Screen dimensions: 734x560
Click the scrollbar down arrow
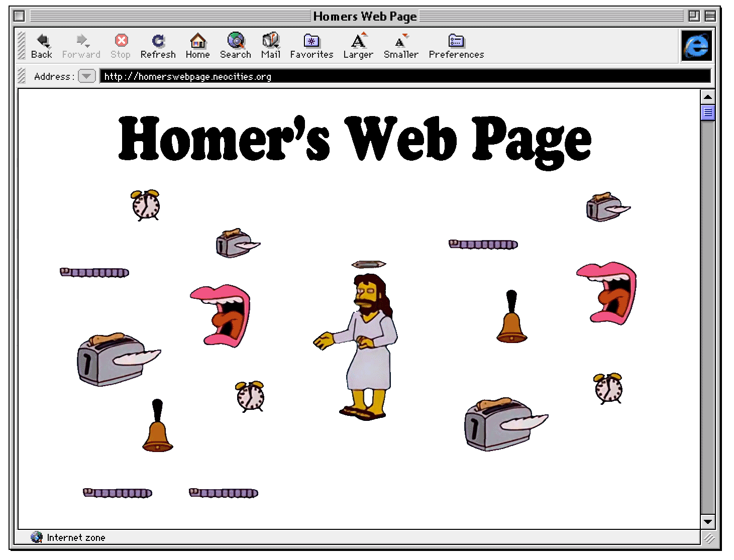pyautogui.click(x=708, y=522)
